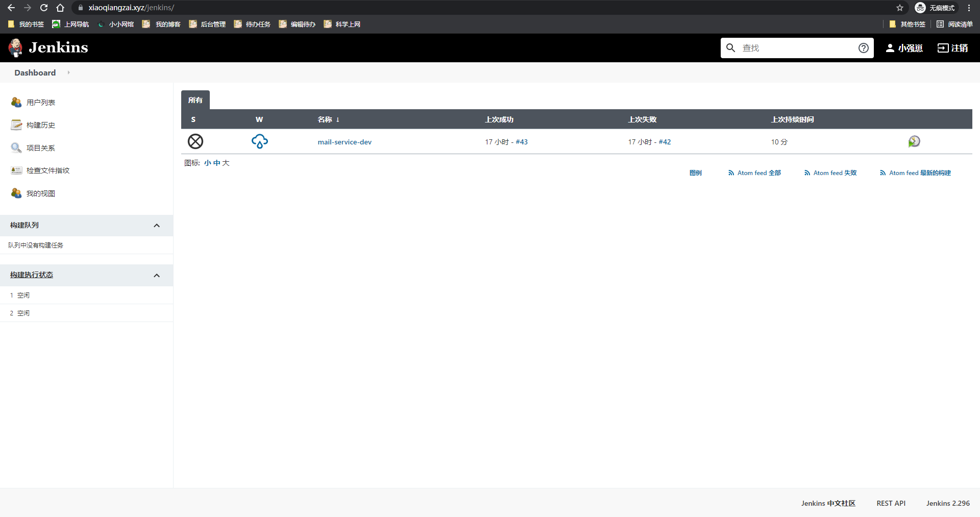The width and height of the screenshot is (980, 517).
Task: Click the 注销 logout link
Action: [959, 48]
